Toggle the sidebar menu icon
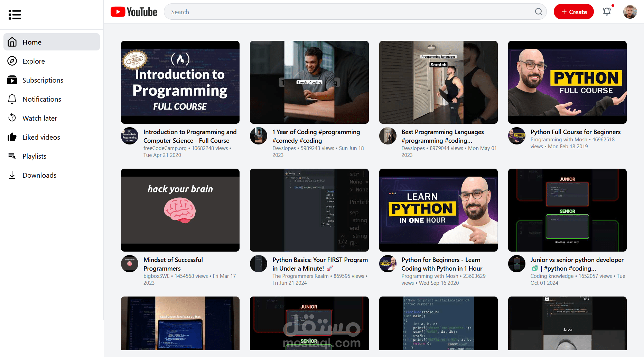This screenshot has width=644, height=357. coord(15,15)
